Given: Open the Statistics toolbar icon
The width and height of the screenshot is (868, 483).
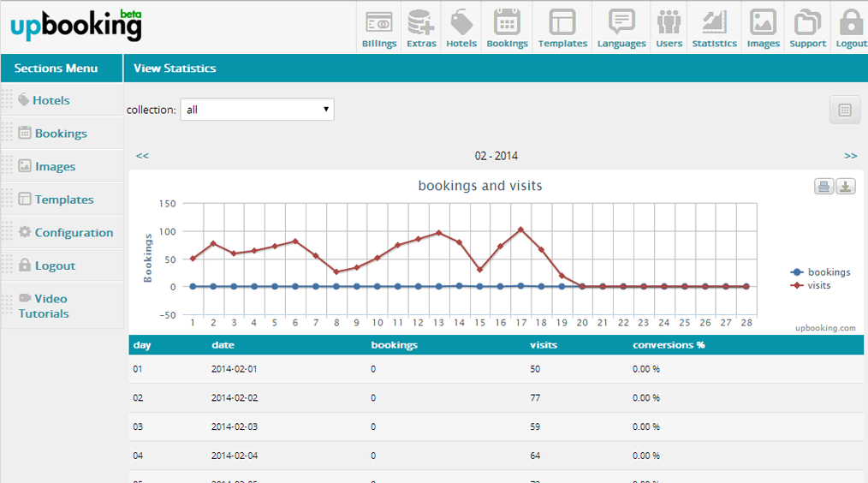Looking at the screenshot, I should pyautogui.click(x=714, y=27).
